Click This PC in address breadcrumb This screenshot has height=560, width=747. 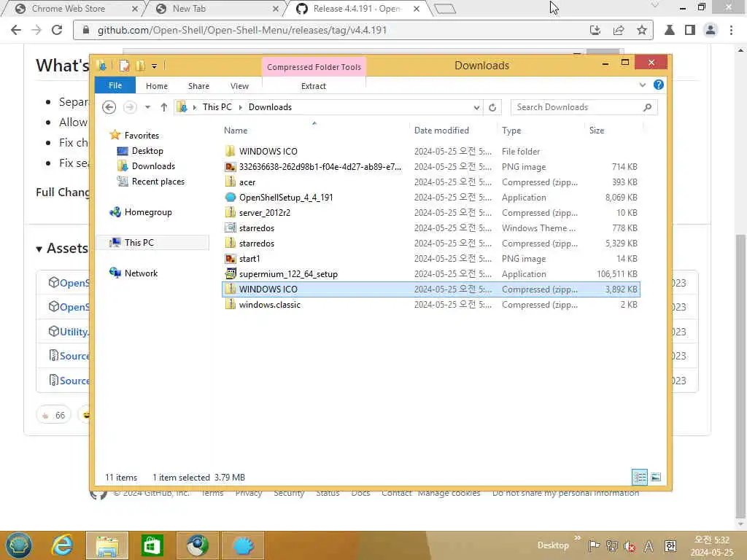point(217,107)
